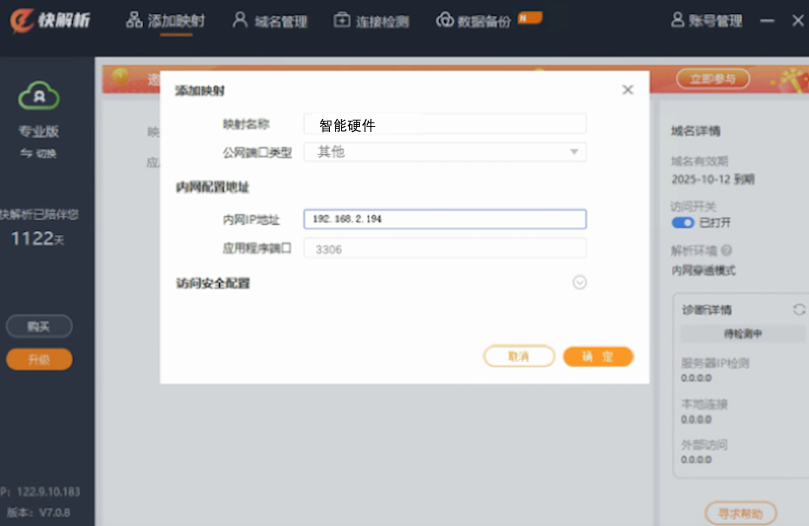Close the 添加映射 dialog

coord(628,90)
